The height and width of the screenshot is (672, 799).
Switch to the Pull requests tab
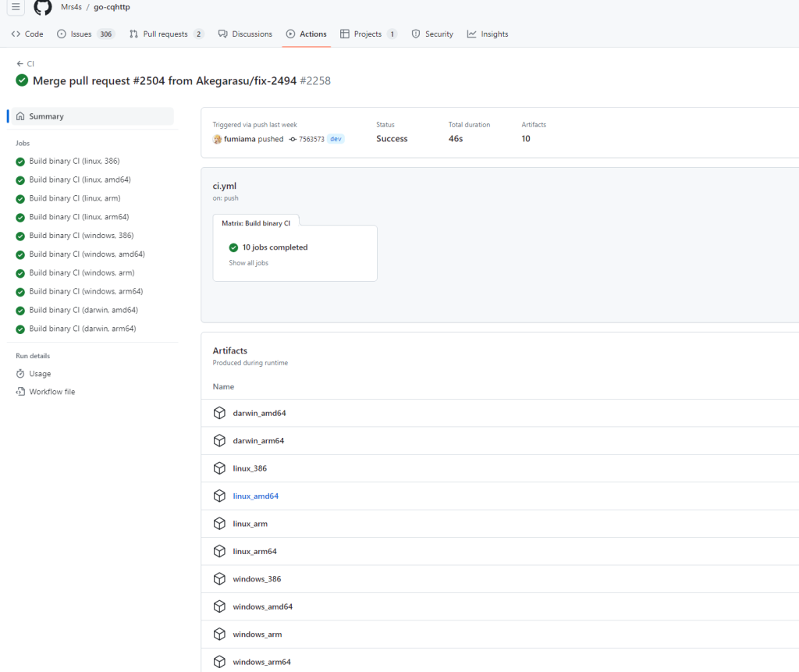click(166, 34)
